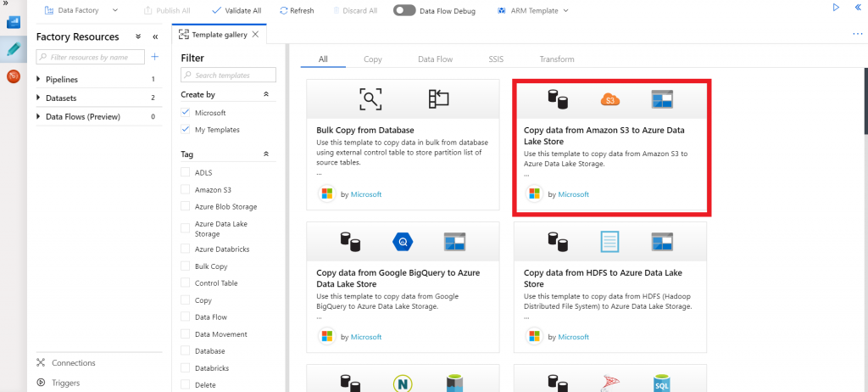
Task: Click Publish All in the toolbar
Action: tap(167, 10)
